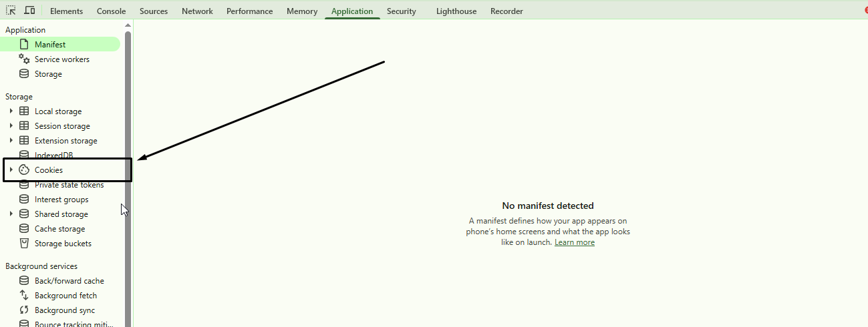Click the IndexedDB database icon
This screenshot has width=868, height=327.
coord(24,155)
